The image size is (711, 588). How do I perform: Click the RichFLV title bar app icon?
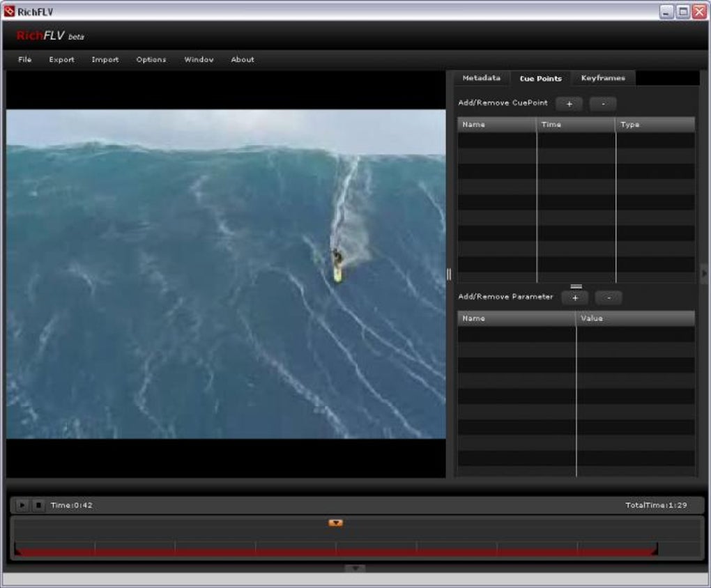point(9,11)
